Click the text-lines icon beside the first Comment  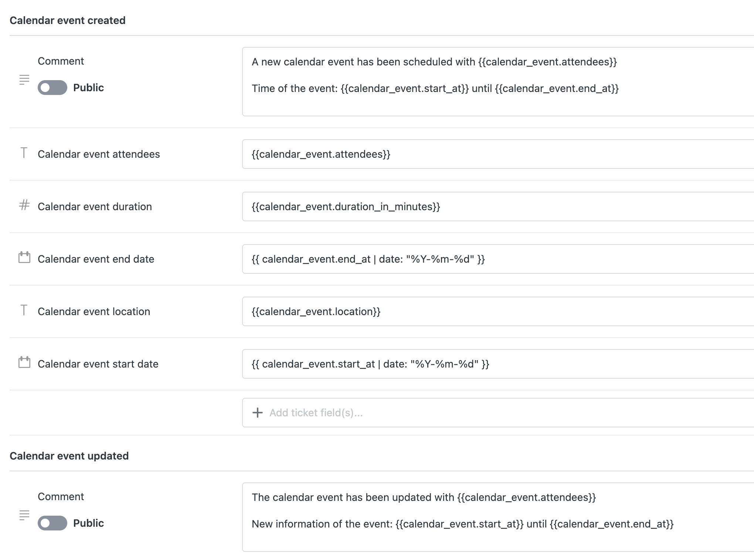[x=24, y=80]
